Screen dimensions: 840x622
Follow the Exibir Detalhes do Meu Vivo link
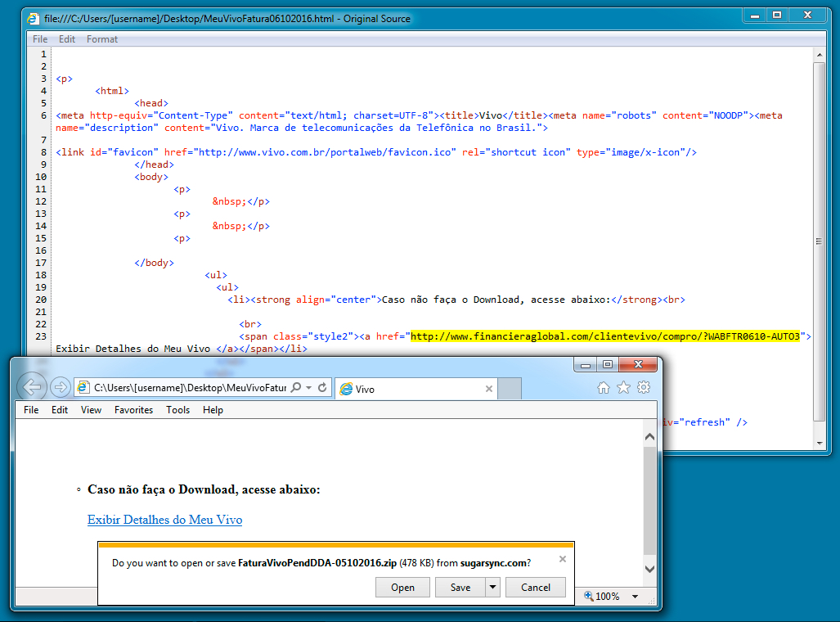(x=164, y=520)
